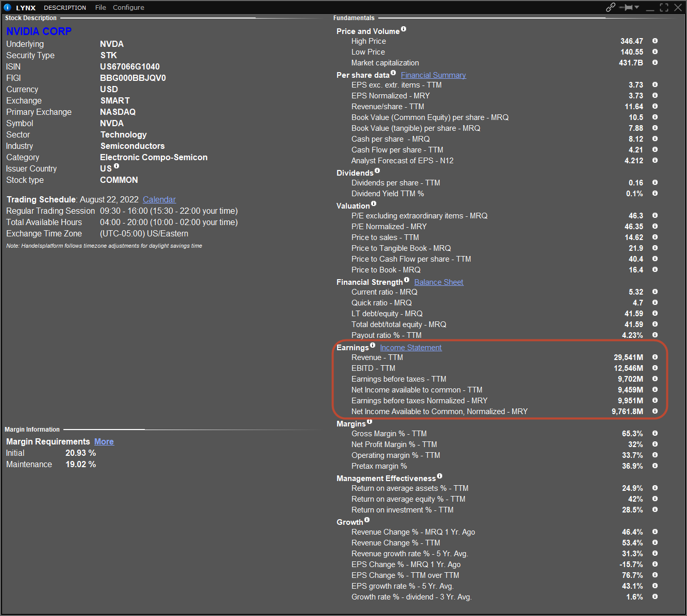Open the trading Calendar link

coord(159,199)
